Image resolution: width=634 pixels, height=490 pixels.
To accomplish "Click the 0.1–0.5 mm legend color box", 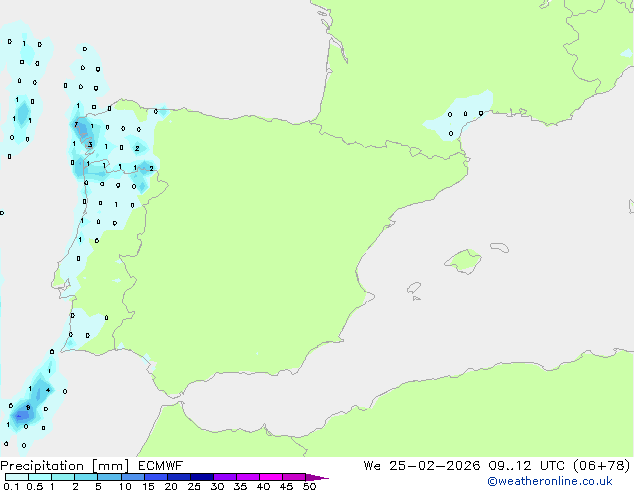I will click(17, 477).
